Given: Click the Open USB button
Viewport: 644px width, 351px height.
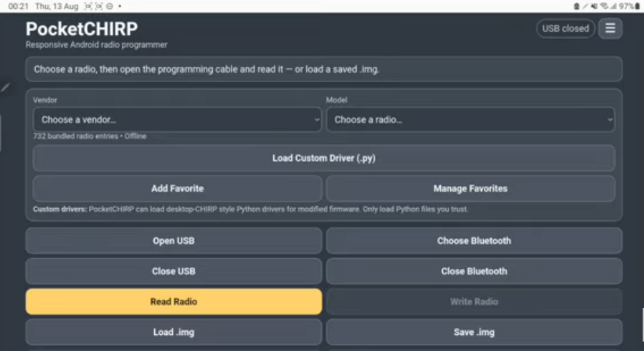Looking at the screenshot, I should [174, 241].
